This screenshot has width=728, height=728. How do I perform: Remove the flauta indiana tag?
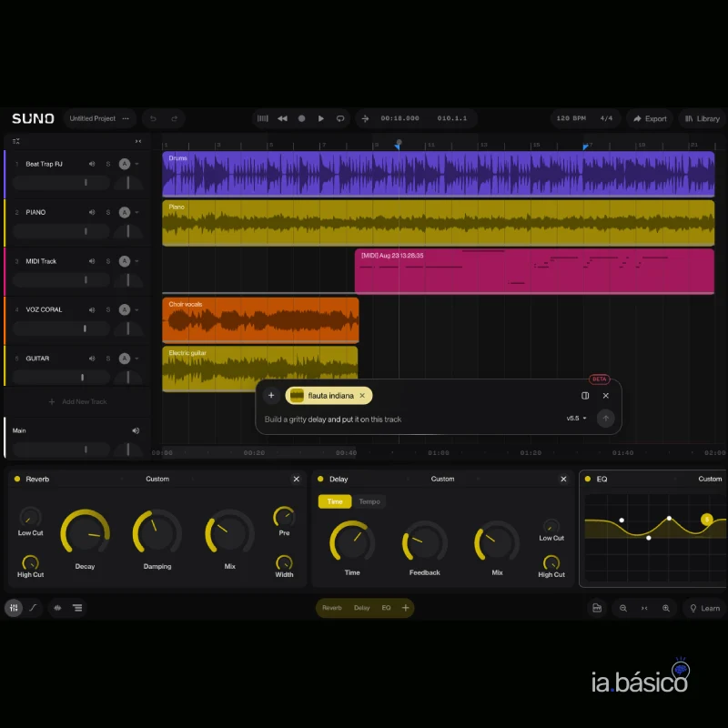[x=362, y=396]
